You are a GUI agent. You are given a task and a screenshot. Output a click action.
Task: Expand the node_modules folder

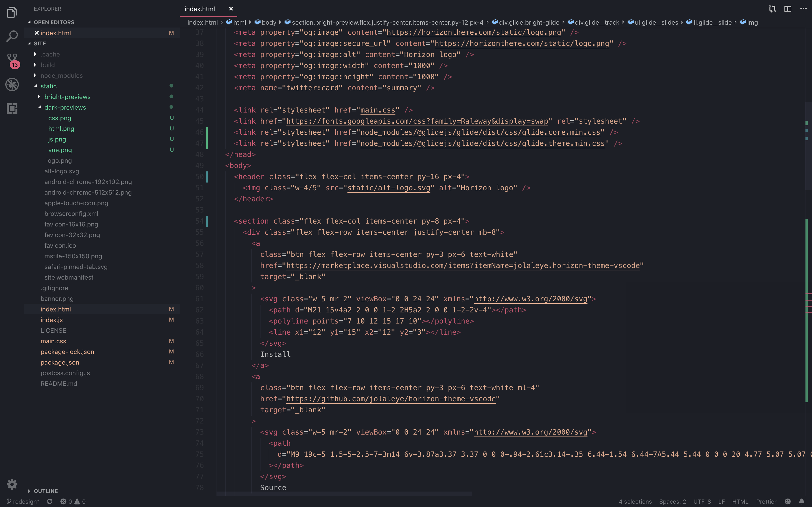(x=62, y=75)
